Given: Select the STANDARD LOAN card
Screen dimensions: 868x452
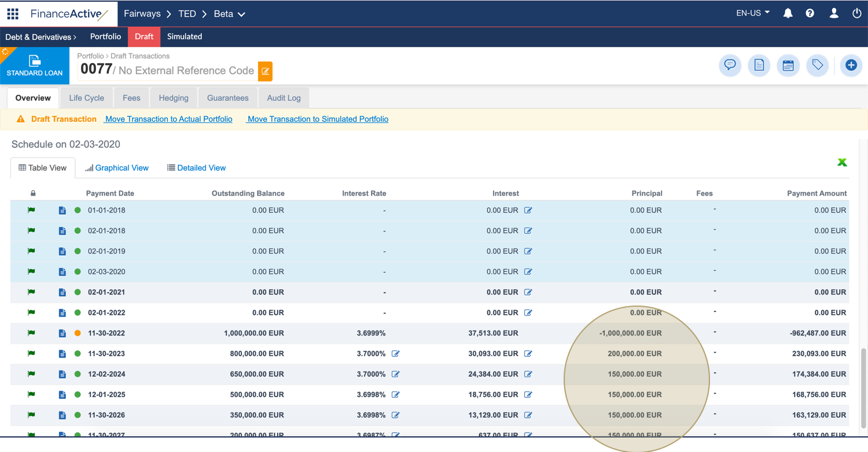Looking at the screenshot, I should pos(35,65).
